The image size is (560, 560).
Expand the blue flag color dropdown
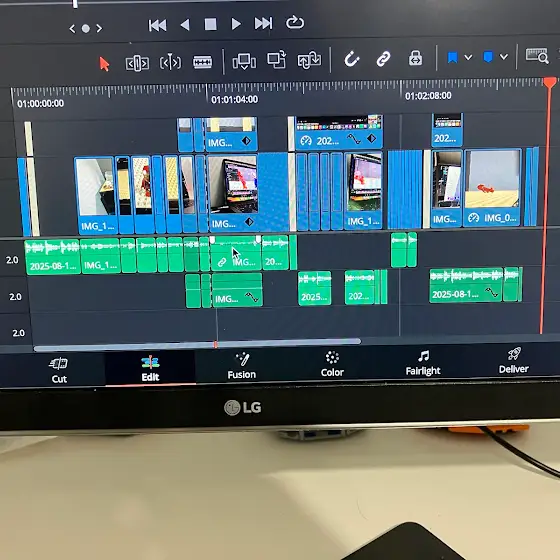tap(468, 57)
